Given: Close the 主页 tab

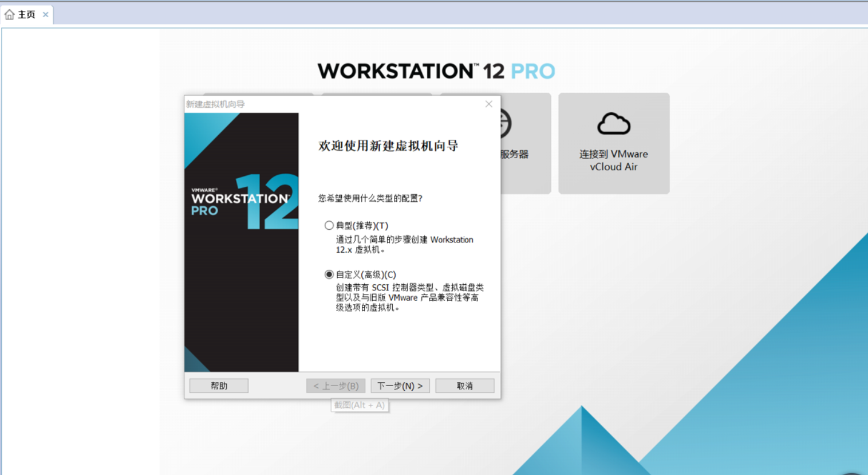Looking at the screenshot, I should tap(46, 14).
